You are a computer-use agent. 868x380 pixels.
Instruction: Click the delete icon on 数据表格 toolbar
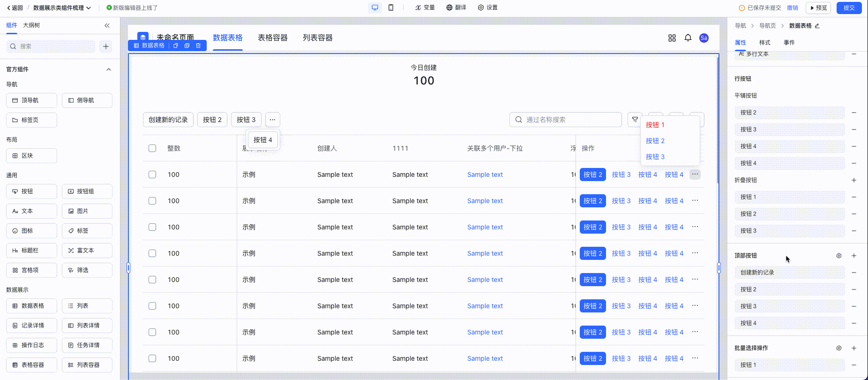point(198,46)
